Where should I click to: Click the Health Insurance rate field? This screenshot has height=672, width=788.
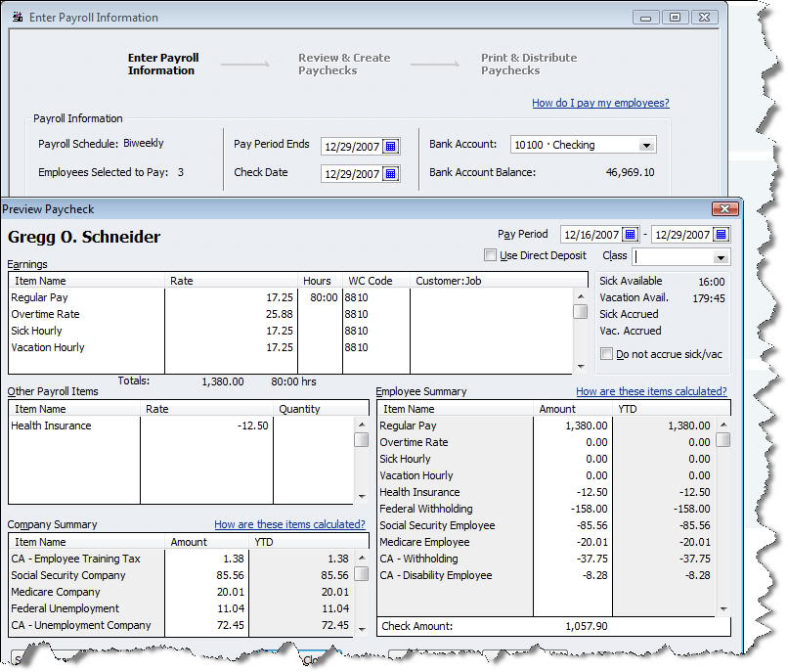point(205,426)
